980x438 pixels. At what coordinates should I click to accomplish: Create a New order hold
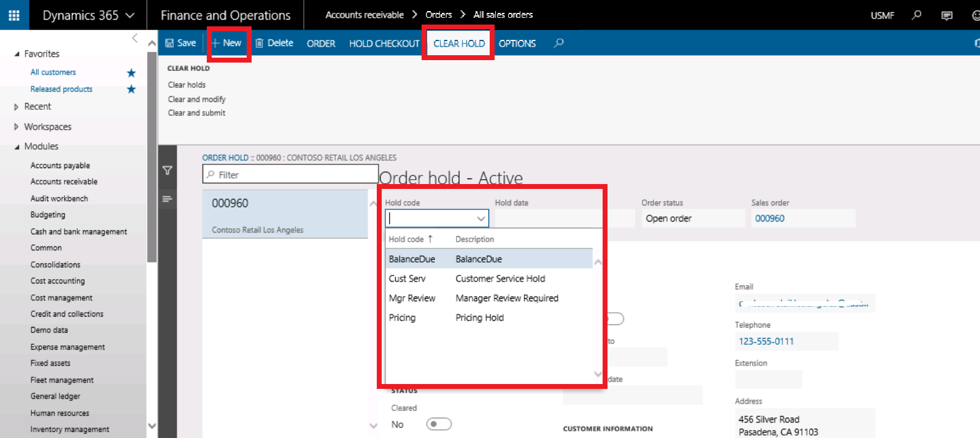(227, 43)
